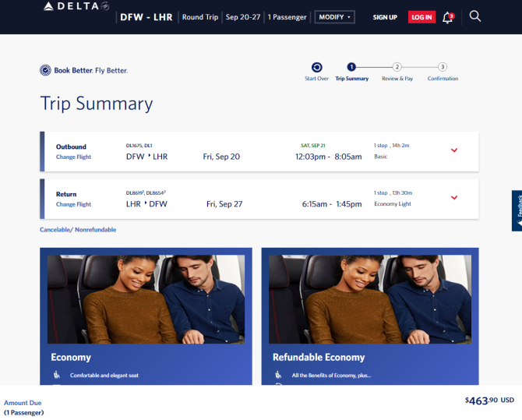Open the Feedback side tab

tap(517, 210)
